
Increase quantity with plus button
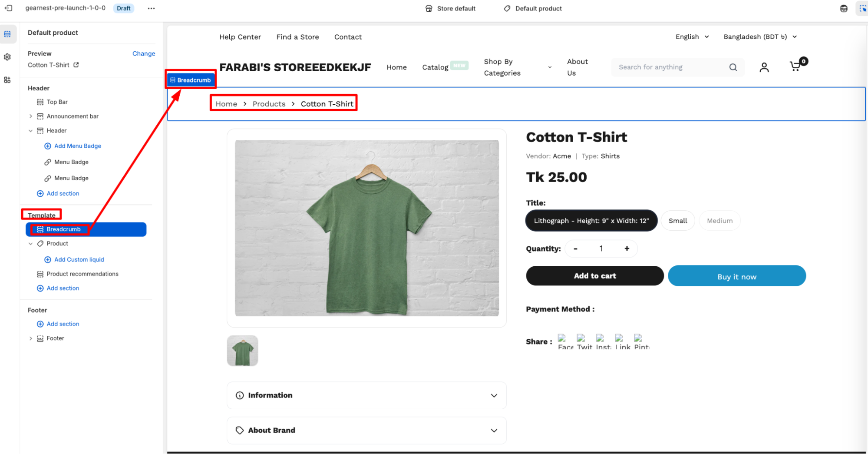[x=627, y=249]
